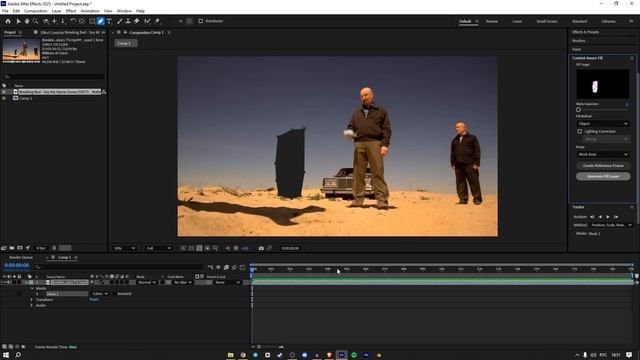Expand the Transform properties group
640x360 pixels.
point(32,300)
